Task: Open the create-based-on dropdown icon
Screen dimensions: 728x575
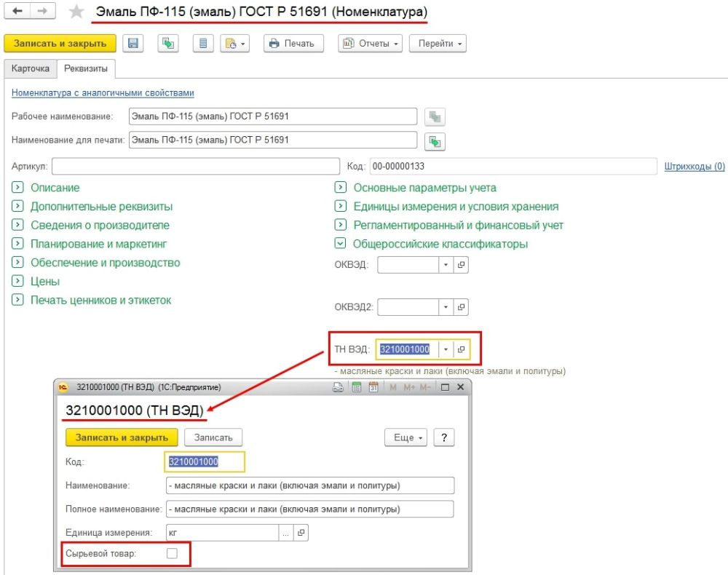Action: (235, 44)
